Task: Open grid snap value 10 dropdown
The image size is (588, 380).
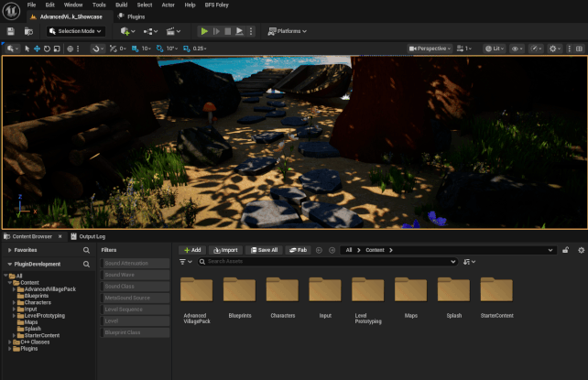Action: click(x=146, y=49)
